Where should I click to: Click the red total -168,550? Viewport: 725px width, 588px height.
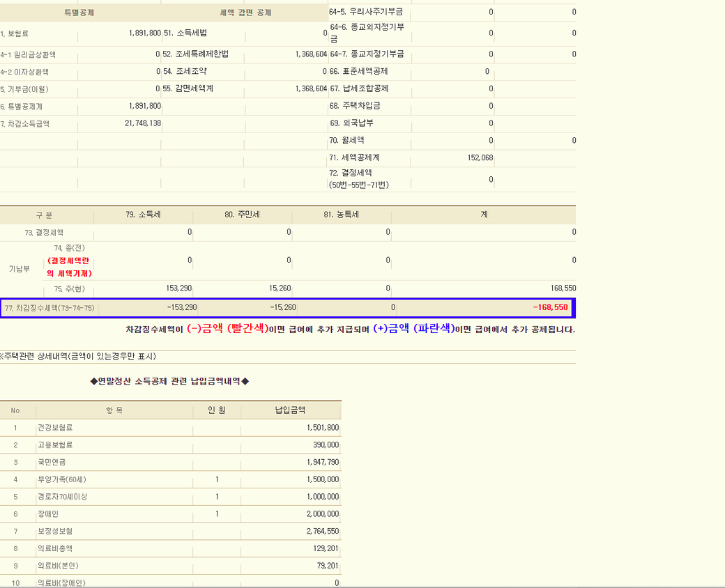click(x=550, y=307)
